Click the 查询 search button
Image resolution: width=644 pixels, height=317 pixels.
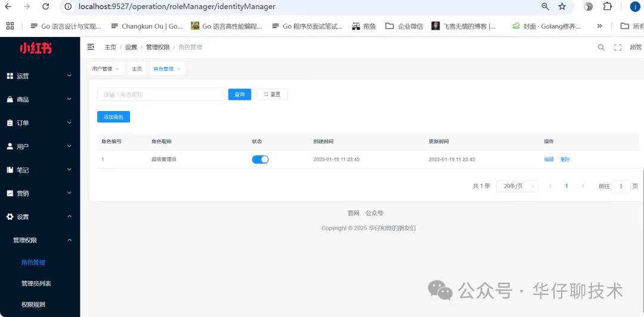point(240,94)
